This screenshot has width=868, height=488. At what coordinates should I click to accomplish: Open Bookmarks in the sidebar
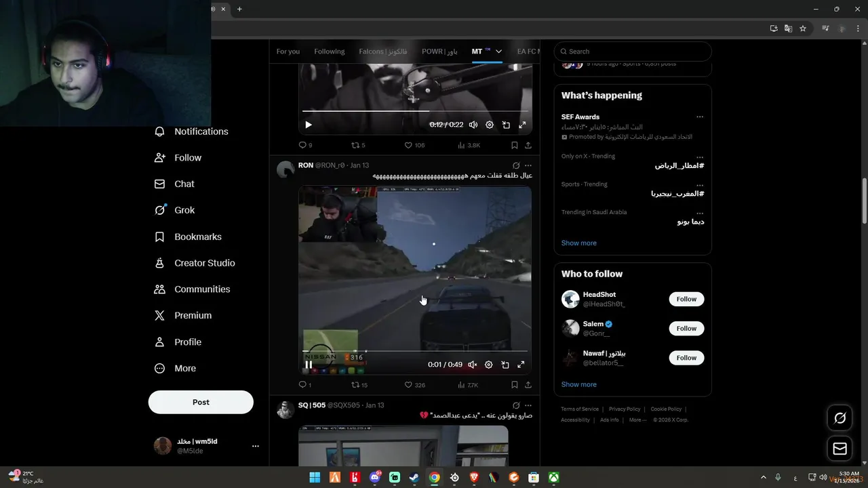coord(188,237)
